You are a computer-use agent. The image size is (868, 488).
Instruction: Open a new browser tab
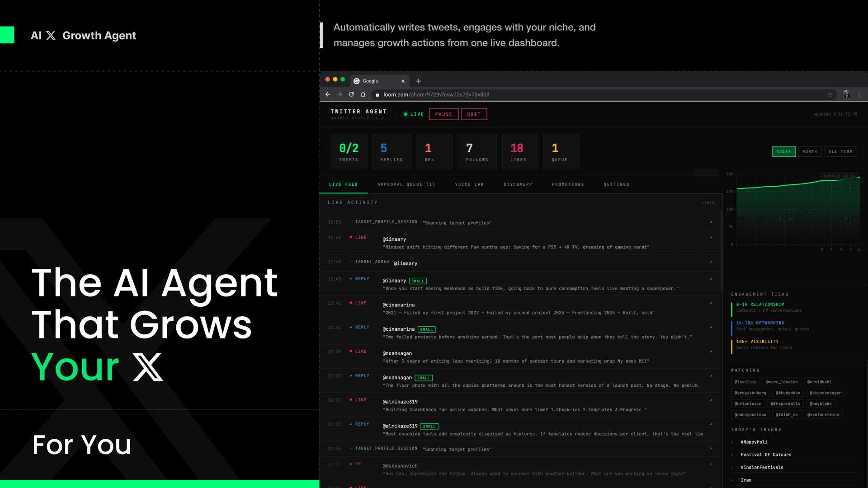coord(419,81)
